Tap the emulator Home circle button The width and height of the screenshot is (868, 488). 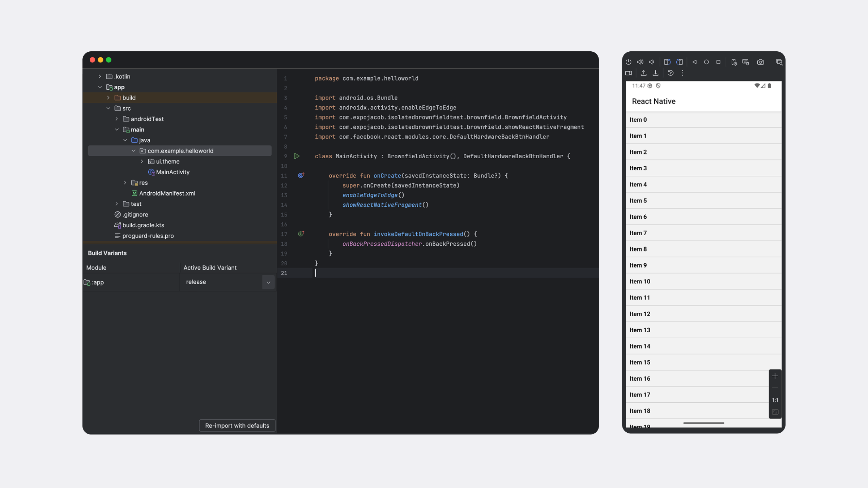click(x=706, y=62)
